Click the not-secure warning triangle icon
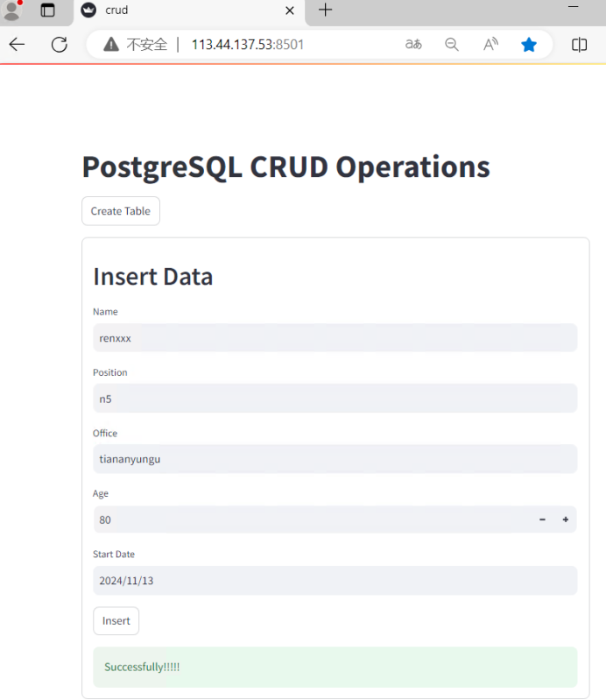 click(110, 45)
